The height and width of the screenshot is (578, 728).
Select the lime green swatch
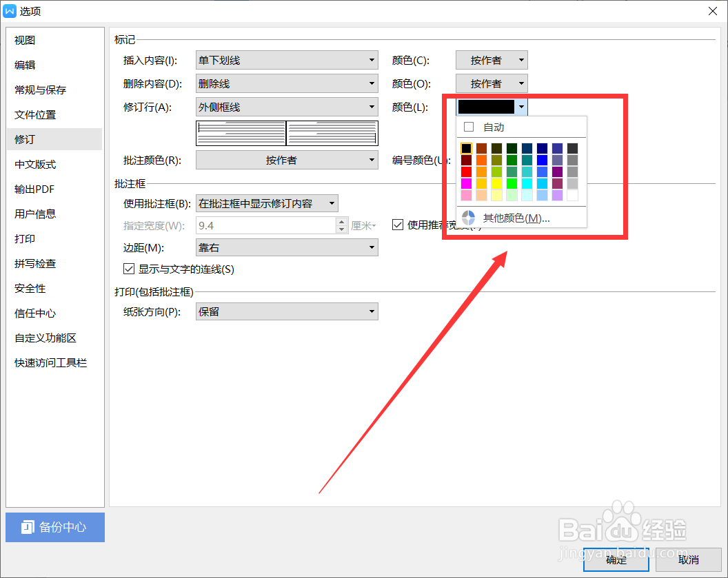point(512,184)
